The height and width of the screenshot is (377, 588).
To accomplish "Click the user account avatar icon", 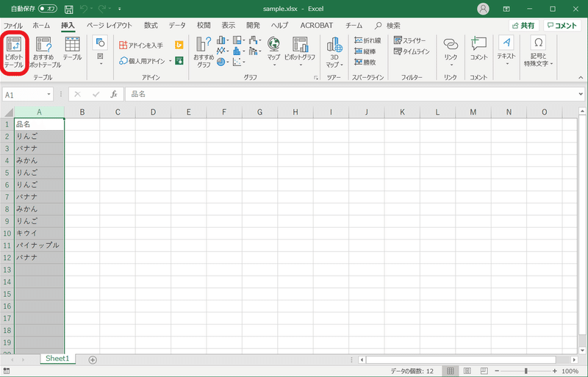I will pos(483,9).
